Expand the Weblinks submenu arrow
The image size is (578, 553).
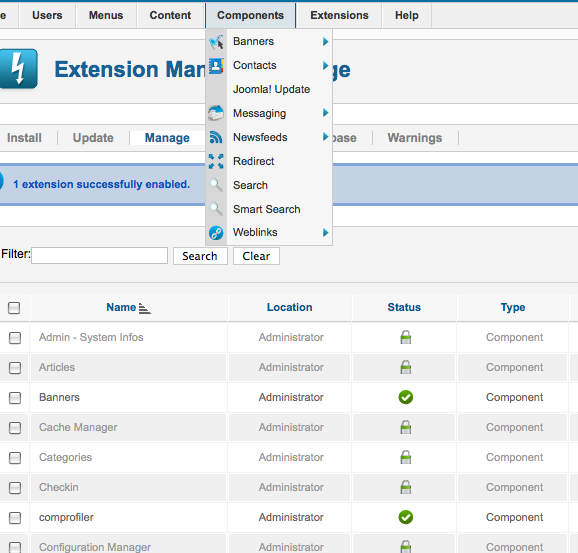pos(325,233)
